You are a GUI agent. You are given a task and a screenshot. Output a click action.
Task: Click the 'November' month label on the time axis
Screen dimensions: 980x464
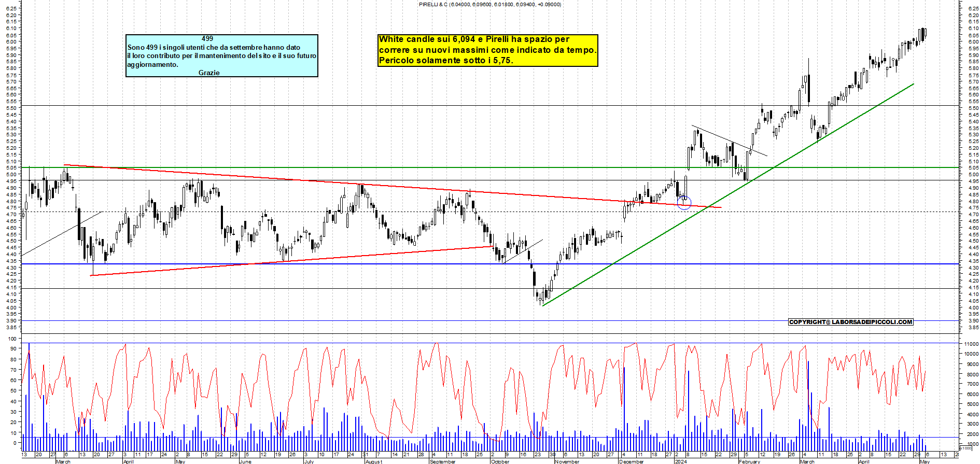tap(567, 461)
